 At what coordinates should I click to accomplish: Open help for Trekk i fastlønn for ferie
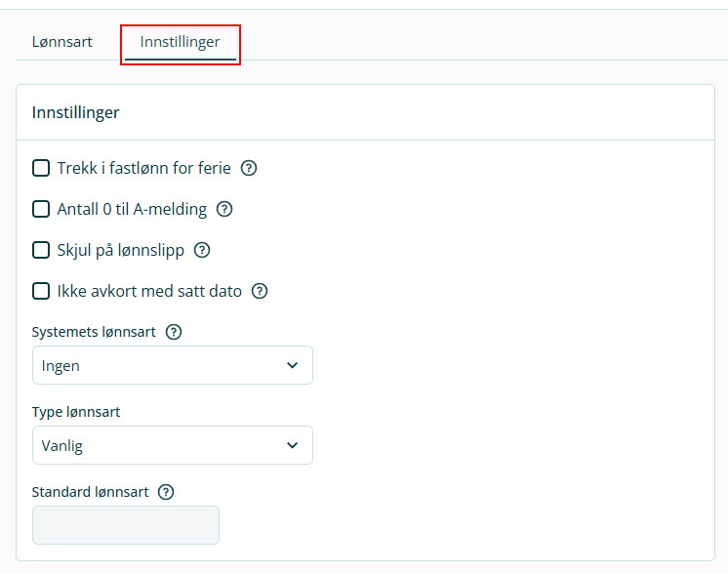249,168
